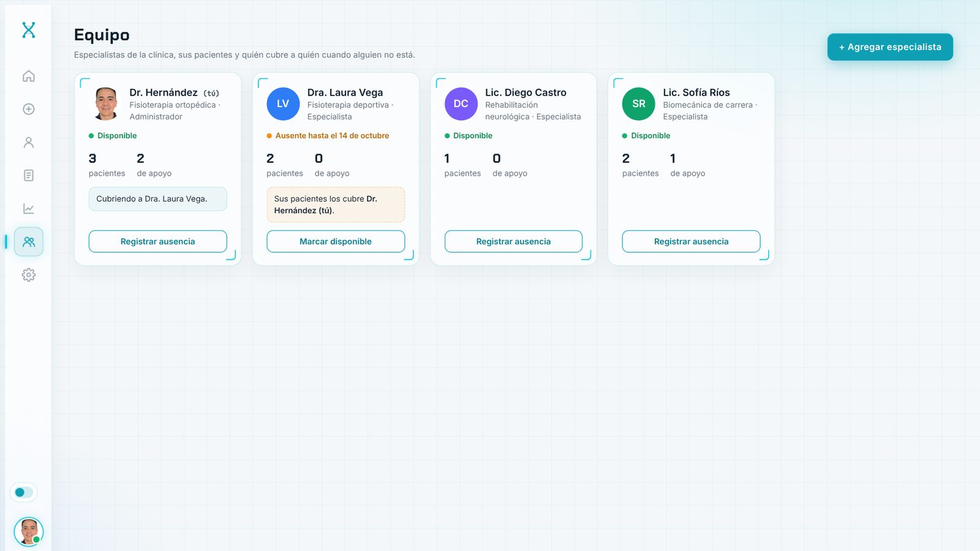
Task: Click the DC avatar of Diego Castro
Action: pyautogui.click(x=461, y=103)
